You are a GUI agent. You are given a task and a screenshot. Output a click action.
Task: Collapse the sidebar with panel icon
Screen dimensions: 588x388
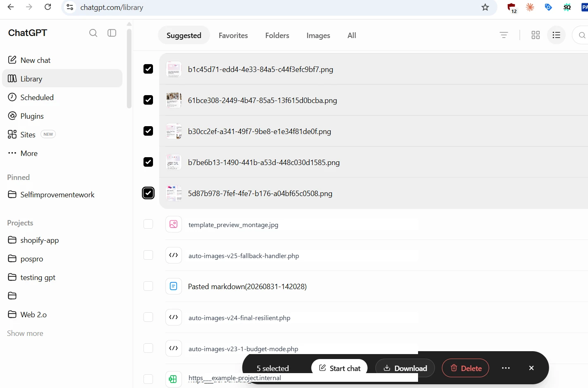click(112, 33)
